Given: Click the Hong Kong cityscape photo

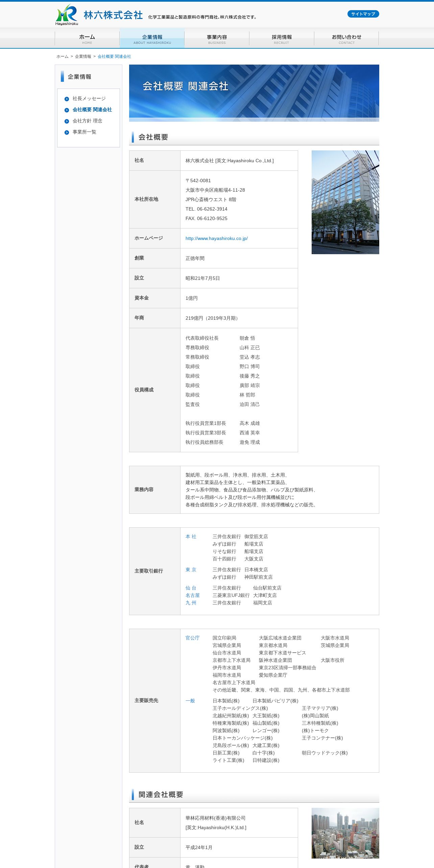Looking at the screenshot, I should point(345,833).
